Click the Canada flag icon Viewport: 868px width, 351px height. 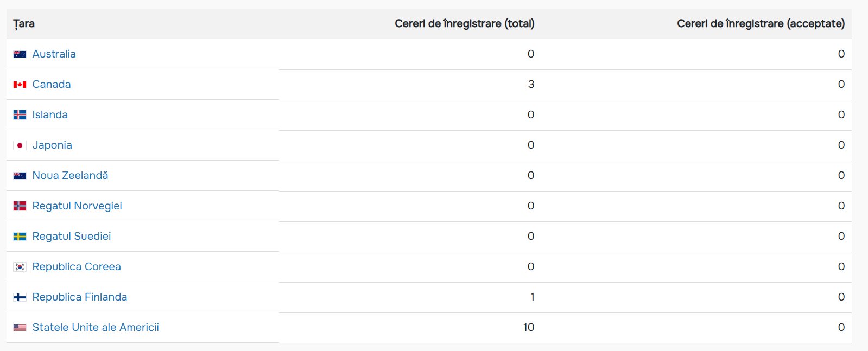pyautogui.click(x=20, y=85)
